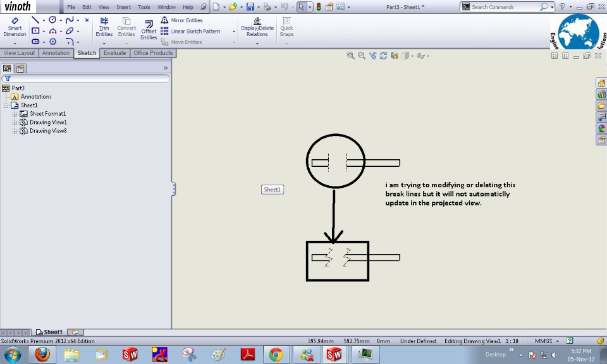
Task: Expand the Drawing View1 node
Action: click(15, 122)
